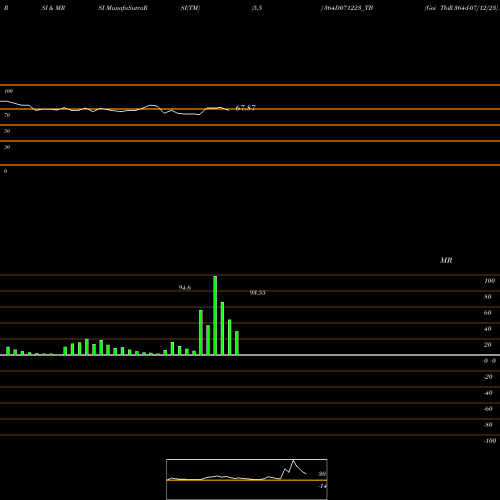Screen dimensions: 500x500
Task: Click the 364D071223_TB symbol text in header
Action: coord(349,8)
